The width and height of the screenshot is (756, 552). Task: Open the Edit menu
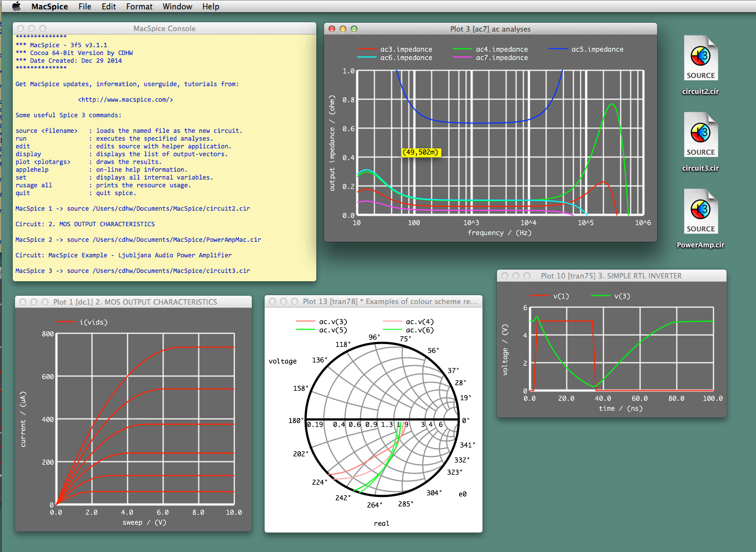pyautogui.click(x=108, y=7)
